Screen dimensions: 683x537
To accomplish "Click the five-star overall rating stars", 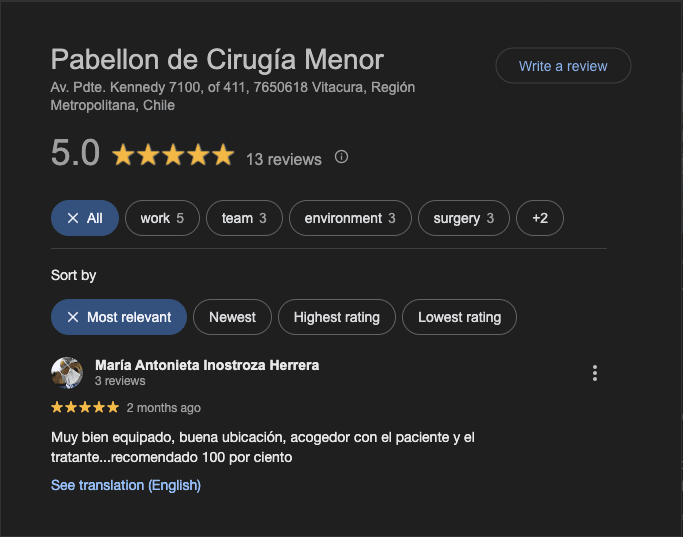I will [x=173, y=155].
